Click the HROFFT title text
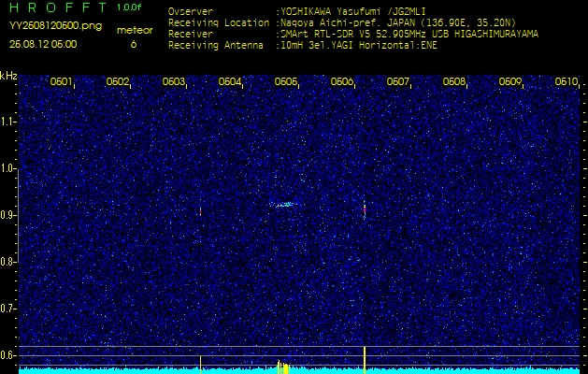This screenshot has height=374, width=588. tap(57, 7)
